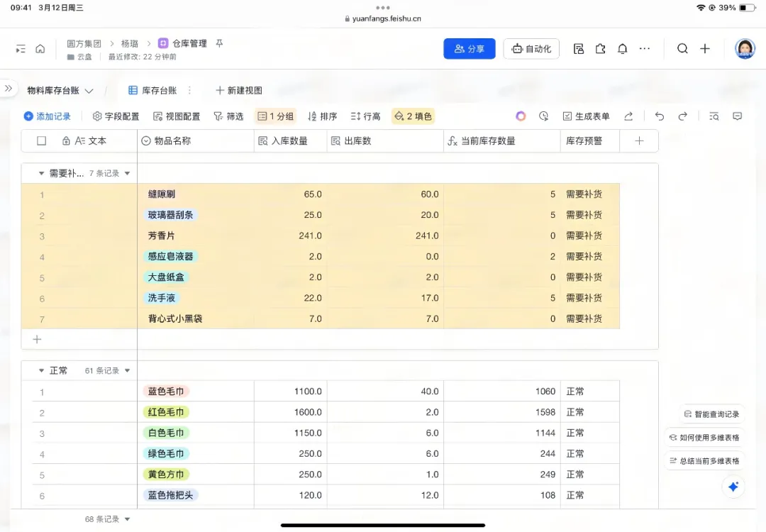This screenshot has height=532, width=766.
Task: Click the blue 分享 button
Action: pos(470,49)
